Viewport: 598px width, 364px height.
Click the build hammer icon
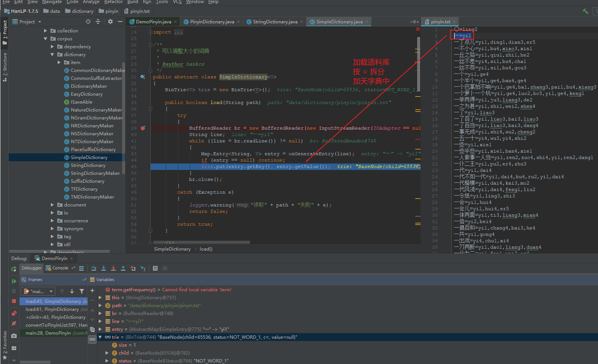click(585, 11)
